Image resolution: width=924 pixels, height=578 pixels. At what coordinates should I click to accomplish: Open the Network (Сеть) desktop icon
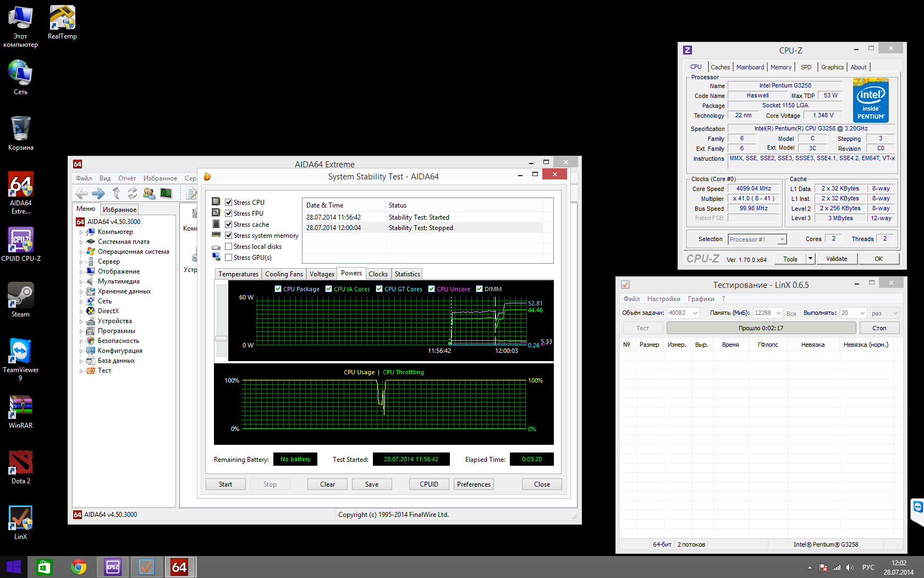pos(20,78)
